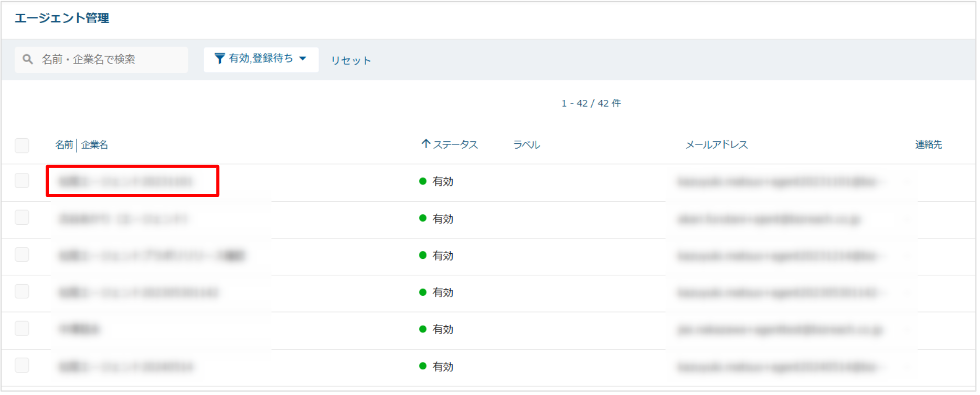980x395 pixels.
Task: Click the green status dot in first row
Action: tap(423, 181)
